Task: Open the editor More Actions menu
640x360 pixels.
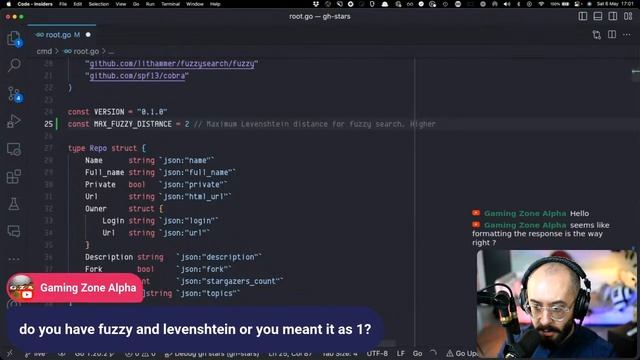Action: click(x=627, y=35)
